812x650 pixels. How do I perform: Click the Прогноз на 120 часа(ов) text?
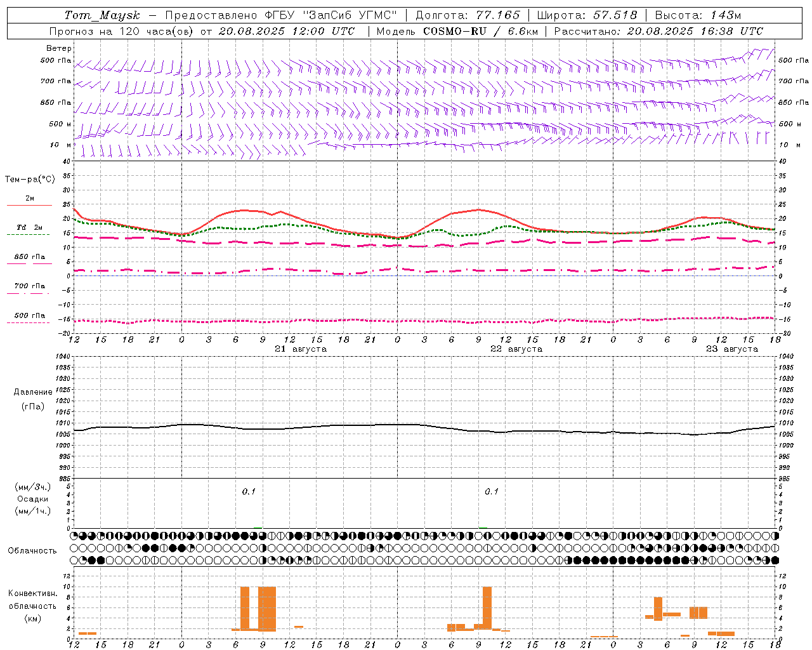click(x=122, y=31)
